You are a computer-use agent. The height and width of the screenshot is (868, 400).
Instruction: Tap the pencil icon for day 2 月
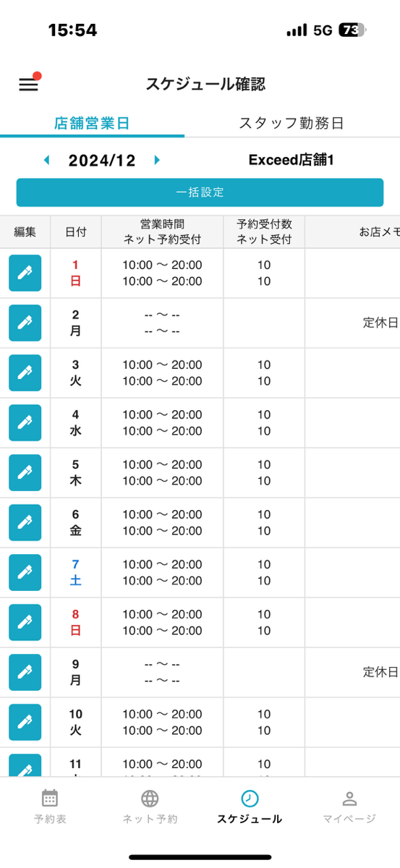pos(25,323)
